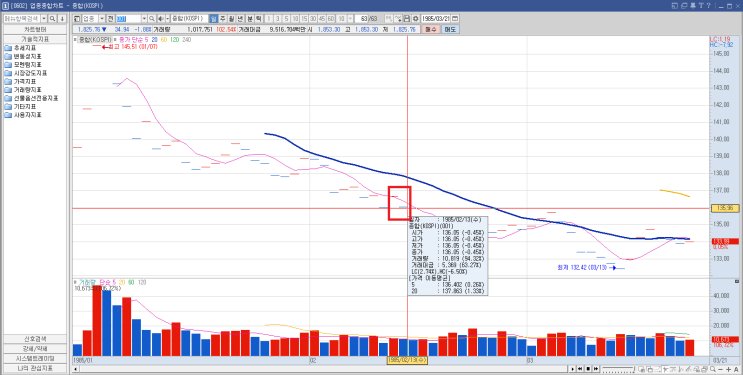Click the 매수 buy button
743x375 pixels.
coord(431,29)
